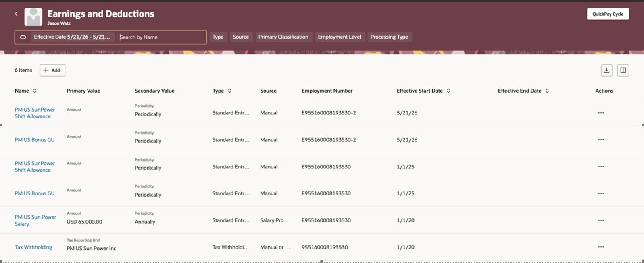Open the Tax Withholding link
644x263 pixels.
33,247
